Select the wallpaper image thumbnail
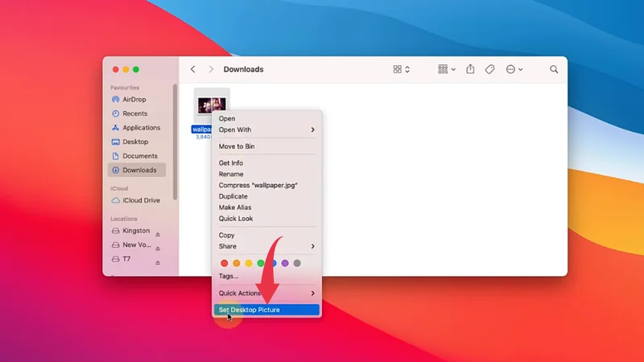This screenshot has height=362, width=644. [212, 105]
